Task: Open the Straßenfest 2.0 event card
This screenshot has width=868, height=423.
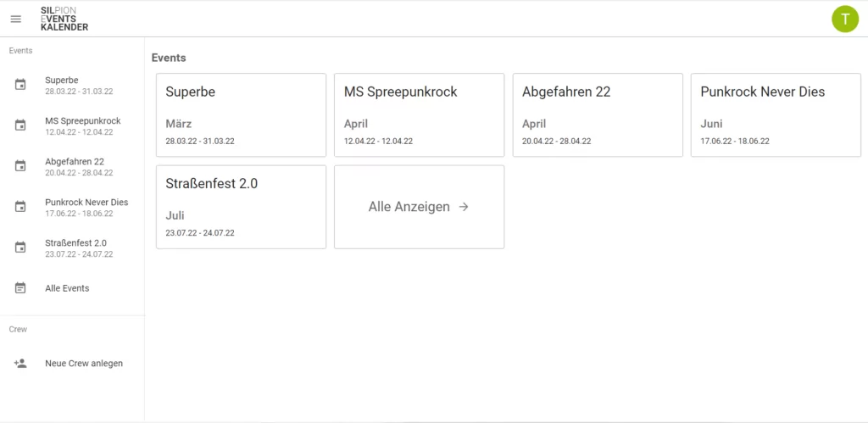Action: pos(241,207)
